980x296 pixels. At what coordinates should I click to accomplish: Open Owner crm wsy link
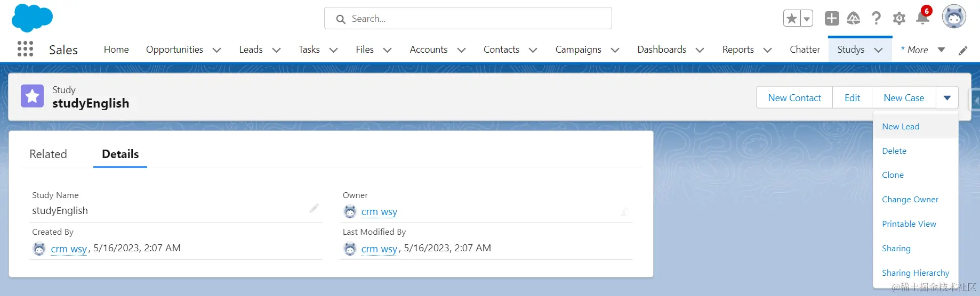(x=379, y=212)
